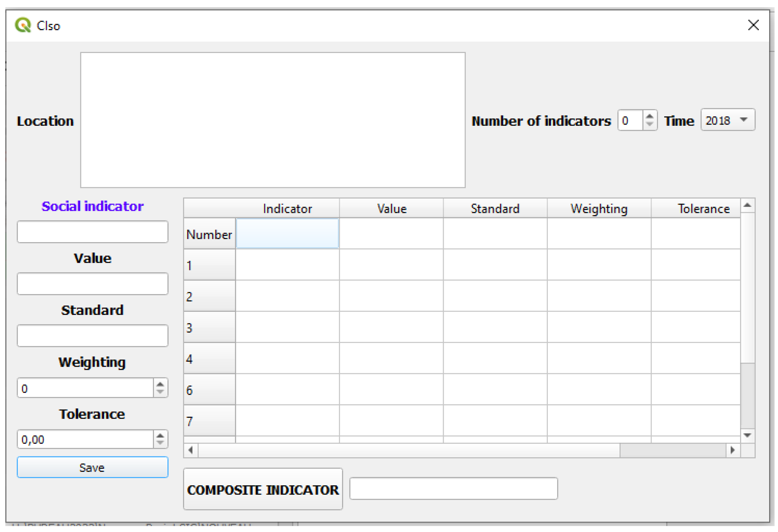Focus the Value text field
The image size is (778, 532).
93,284
